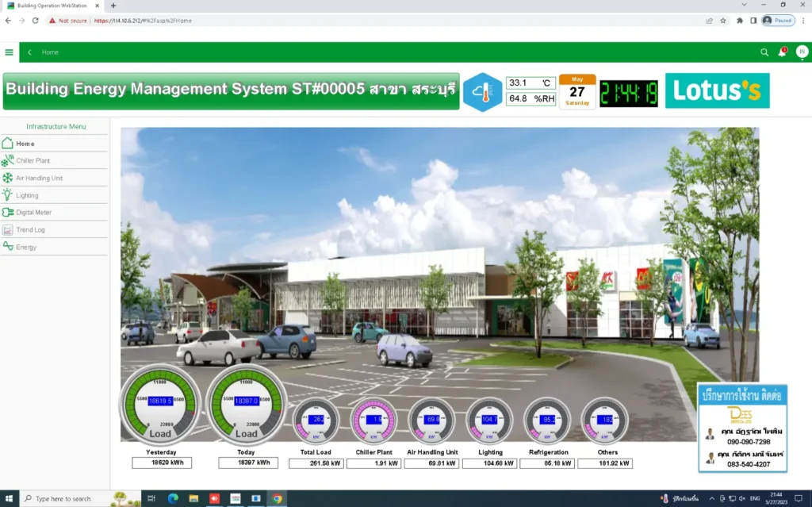The image size is (812, 507).
Task: Select the 261.58 kW Total Load value
Action: click(316, 463)
